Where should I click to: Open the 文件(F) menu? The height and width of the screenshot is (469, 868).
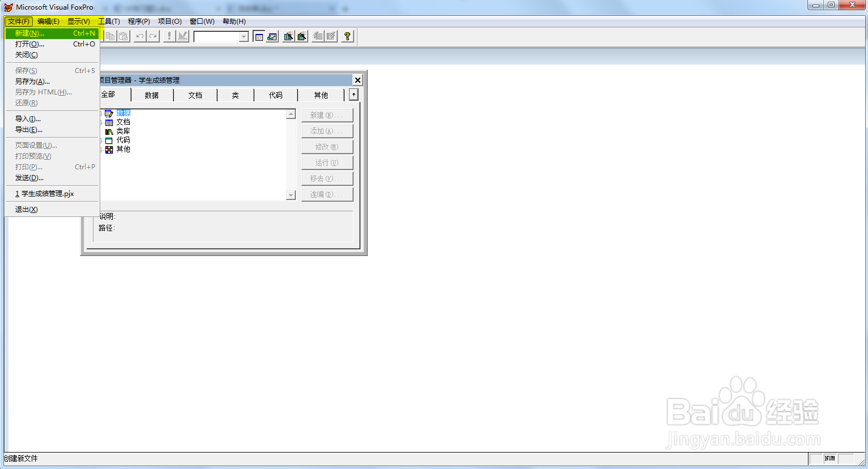(19, 22)
